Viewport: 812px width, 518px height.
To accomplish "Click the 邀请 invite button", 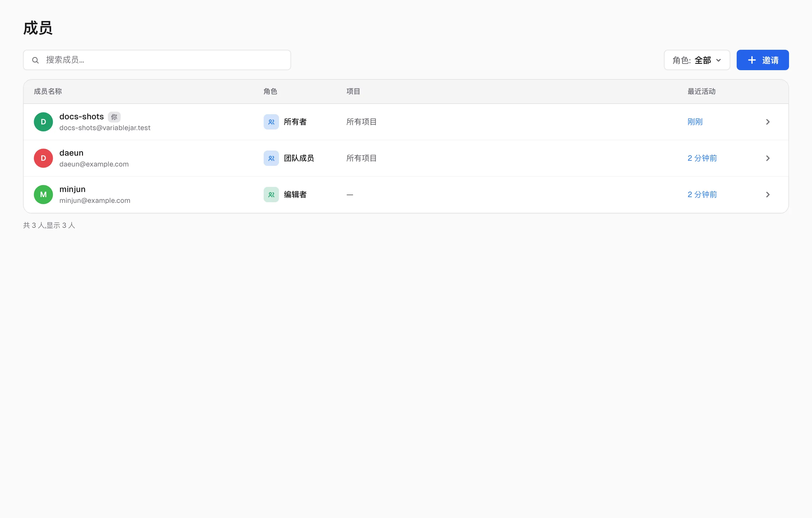I will pos(763,60).
